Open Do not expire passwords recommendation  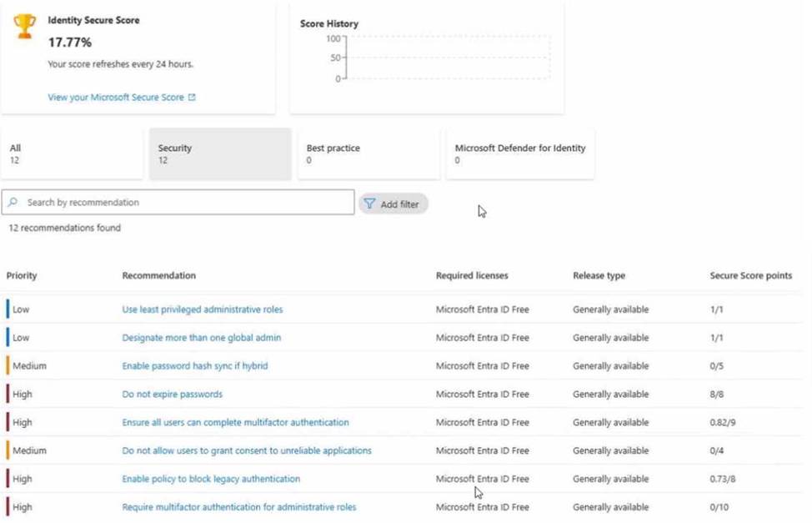[x=173, y=395]
